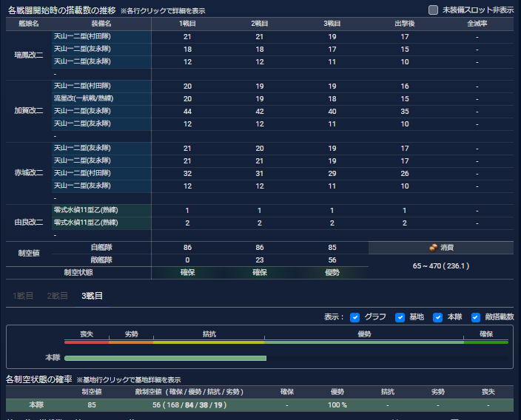Screen dimensions: 521x420
Task: Click the ship name 加賀改二
Action: [x=29, y=111]
